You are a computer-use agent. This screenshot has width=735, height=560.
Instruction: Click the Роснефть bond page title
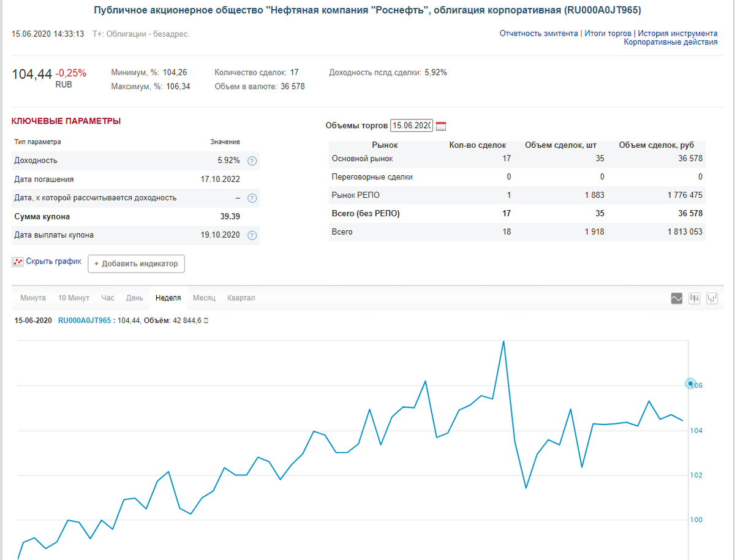367,10
